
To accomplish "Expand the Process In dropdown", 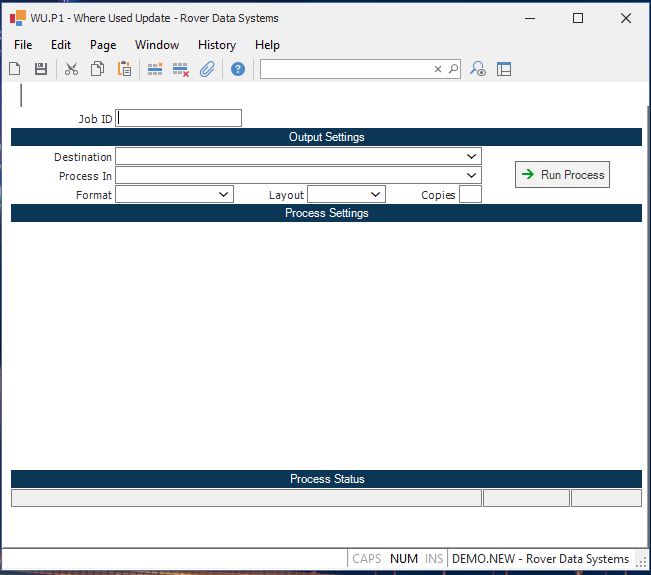I will tap(471, 176).
